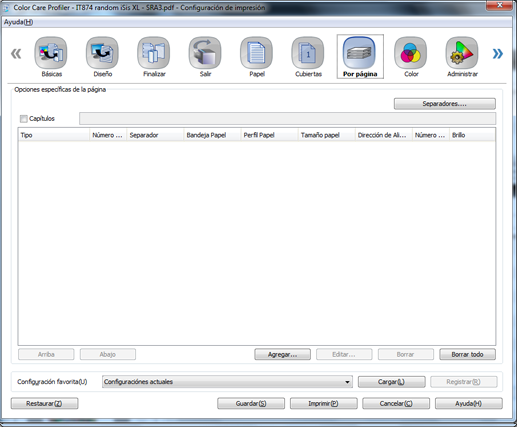The height and width of the screenshot is (427, 517).
Task: Click the right double-arrow navigation icon
Action: coord(498,53)
